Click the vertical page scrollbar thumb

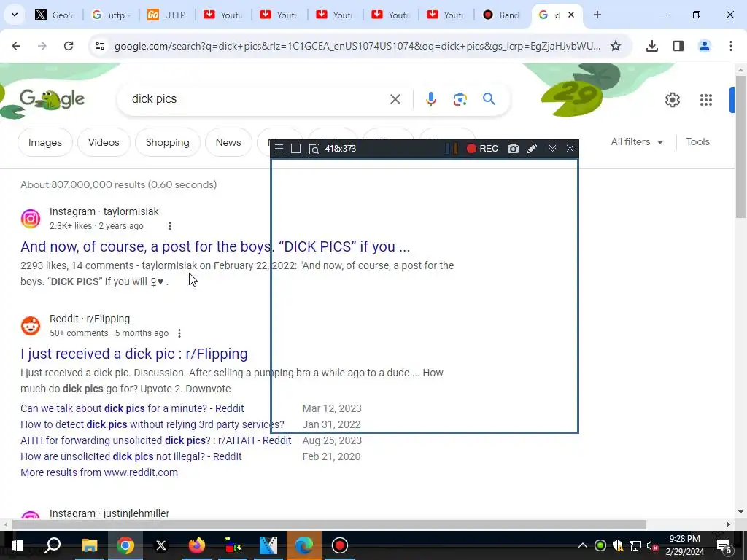740,146
